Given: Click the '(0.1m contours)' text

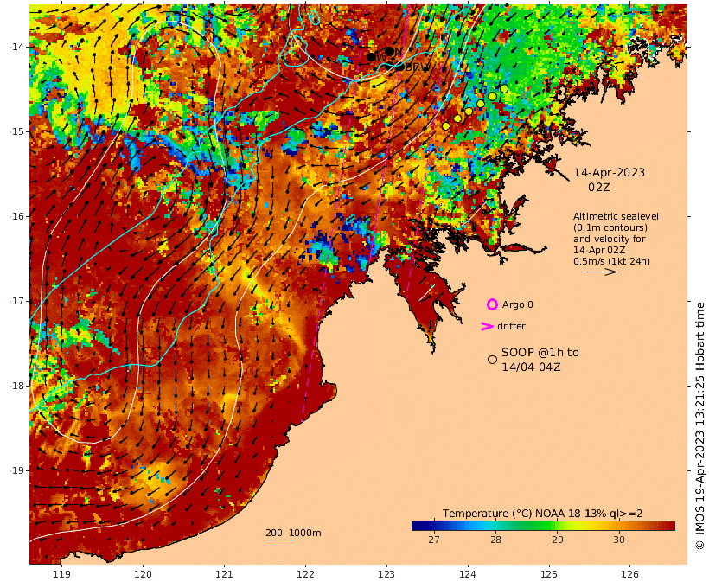Looking at the screenshot, I should tap(610, 227).
